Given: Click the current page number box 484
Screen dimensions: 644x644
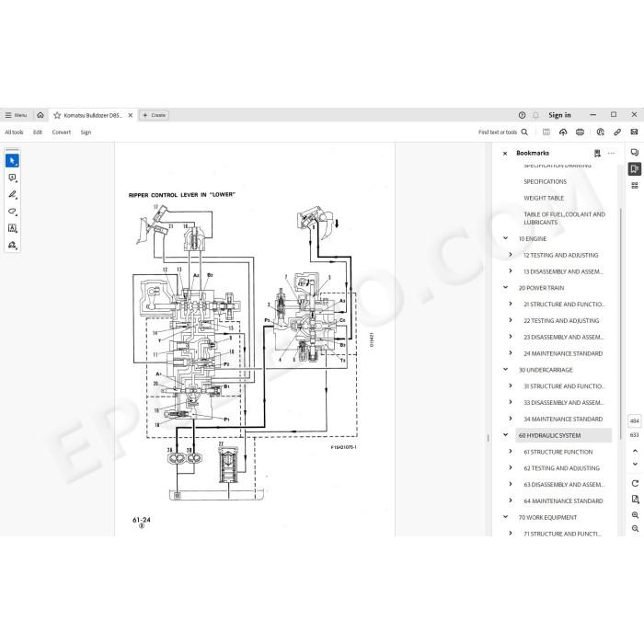Looking at the screenshot, I should [635, 421].
